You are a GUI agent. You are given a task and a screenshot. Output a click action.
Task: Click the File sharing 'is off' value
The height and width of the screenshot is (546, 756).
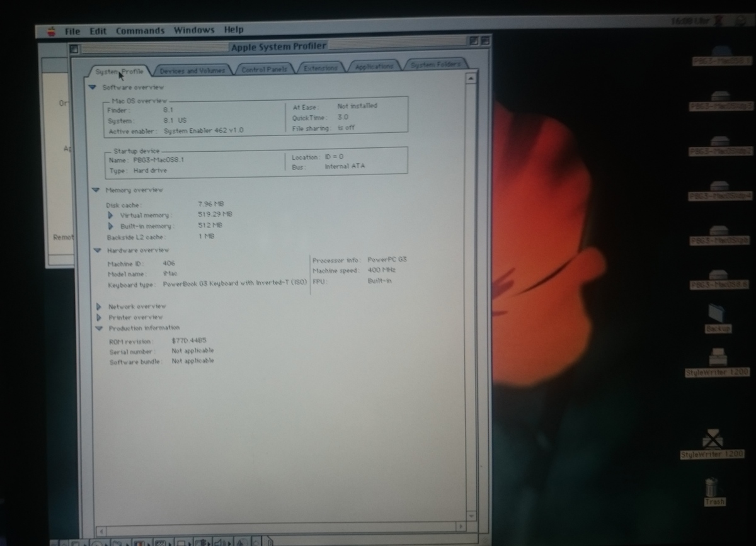[346, 128]
